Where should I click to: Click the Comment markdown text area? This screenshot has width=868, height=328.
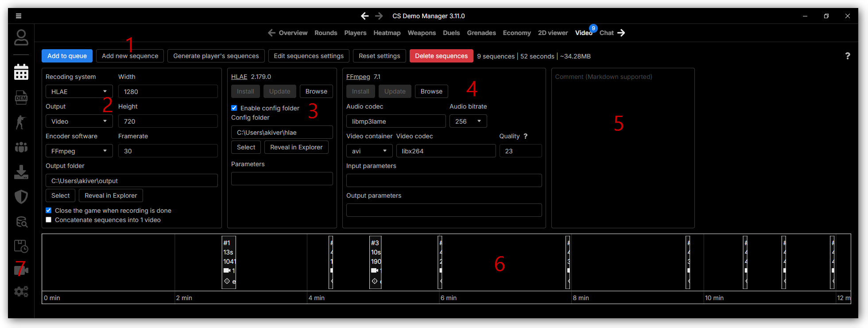[623, 148]
